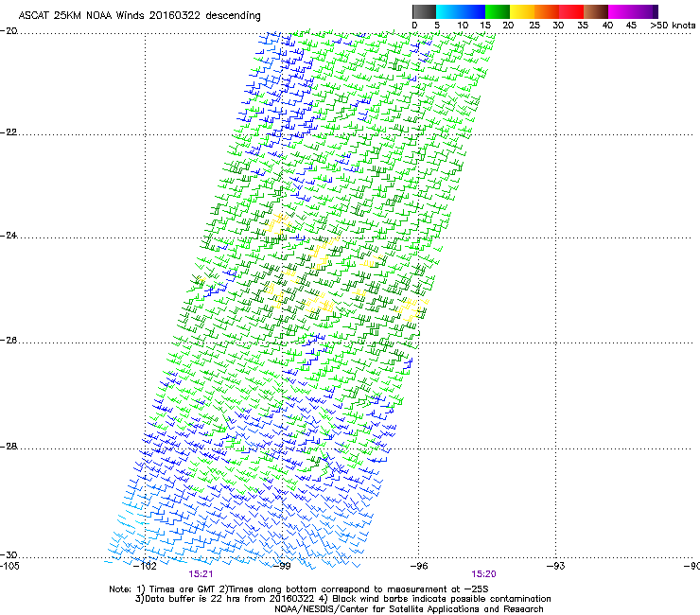Click the purple 15:20 time stamp
This screenshot has width=700, height=615.
coord(484,574)
